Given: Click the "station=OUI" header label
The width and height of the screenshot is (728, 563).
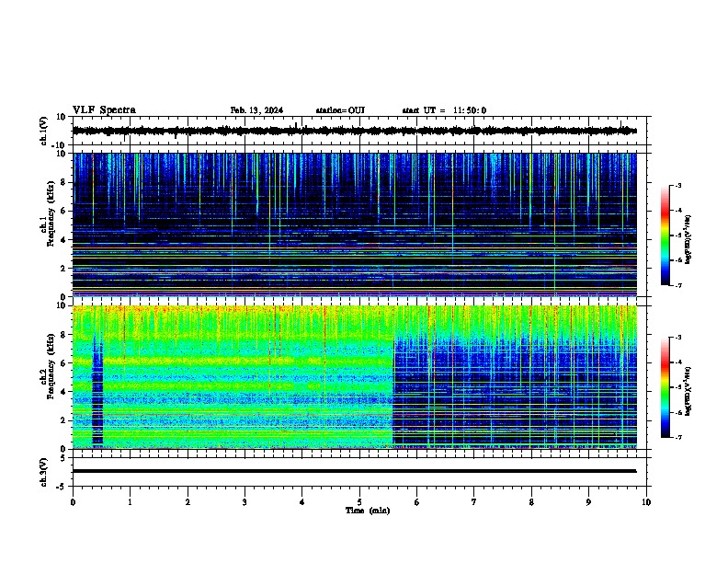Looking at the screenshot, I should (340, 110).
